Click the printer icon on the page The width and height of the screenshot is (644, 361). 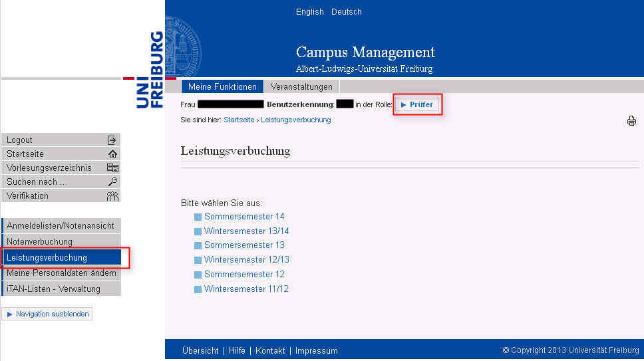pos(631,120)
